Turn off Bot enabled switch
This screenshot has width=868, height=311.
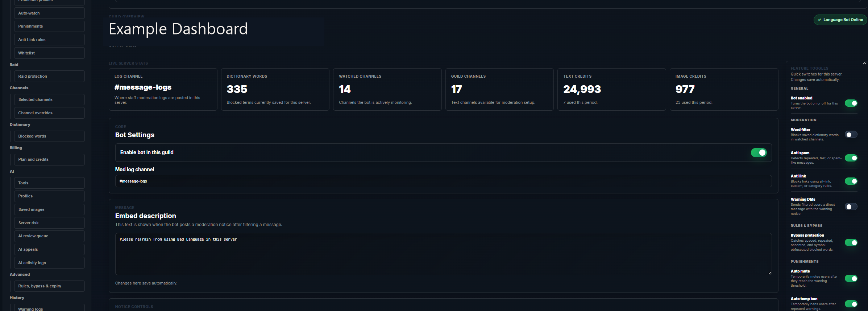[x=851, y=103]
